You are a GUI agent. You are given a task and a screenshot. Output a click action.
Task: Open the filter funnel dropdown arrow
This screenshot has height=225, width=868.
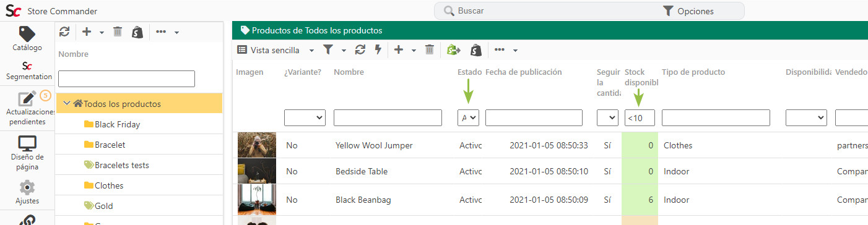[344, 50]
